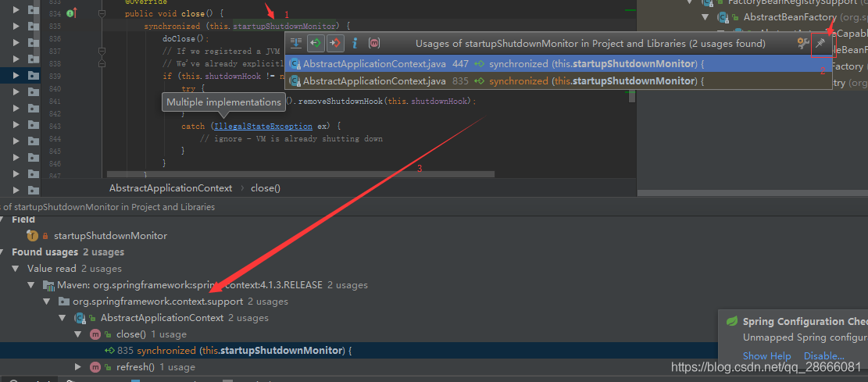The height and width of the screenshot is (382, 868).
Task: Toggle show write access usages filter
Action: pyautogui.click(x=335, y=43)
